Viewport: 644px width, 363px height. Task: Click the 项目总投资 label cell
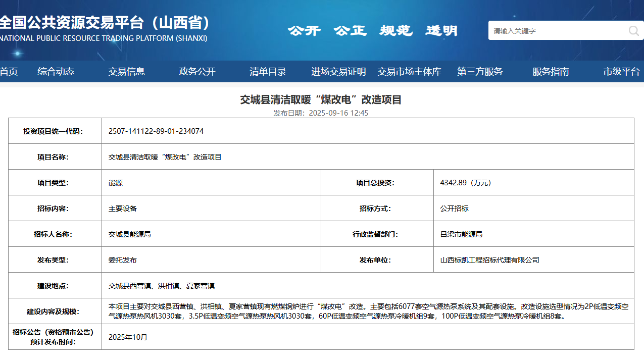377,183
